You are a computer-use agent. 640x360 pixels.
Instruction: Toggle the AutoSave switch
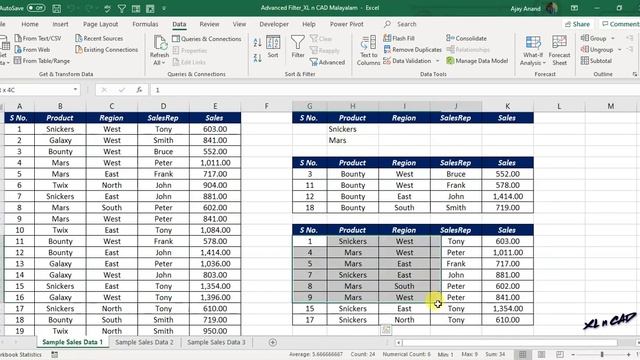click(x=36, y=8)
